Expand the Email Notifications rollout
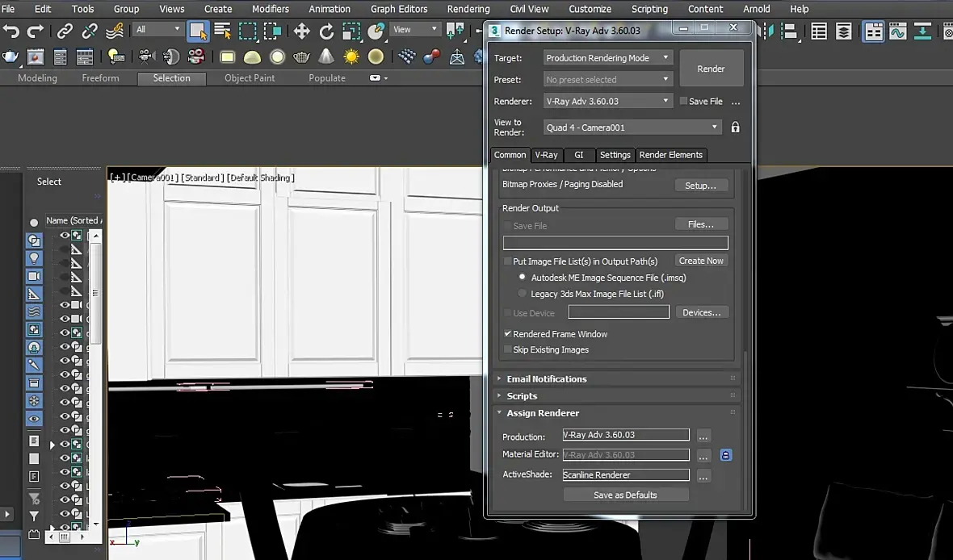This screenshot has height=560, width=953. pos(546,378)
